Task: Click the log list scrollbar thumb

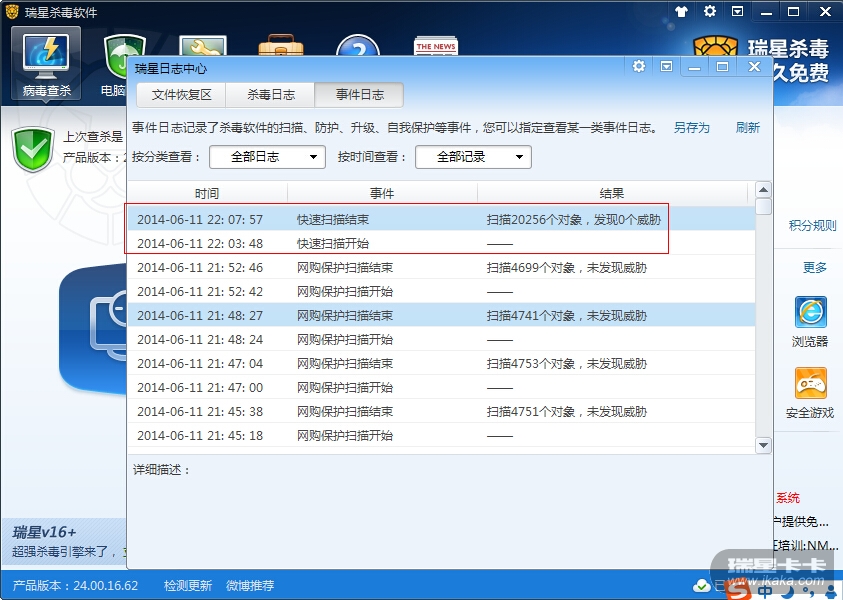Action: tap(763, 206)
